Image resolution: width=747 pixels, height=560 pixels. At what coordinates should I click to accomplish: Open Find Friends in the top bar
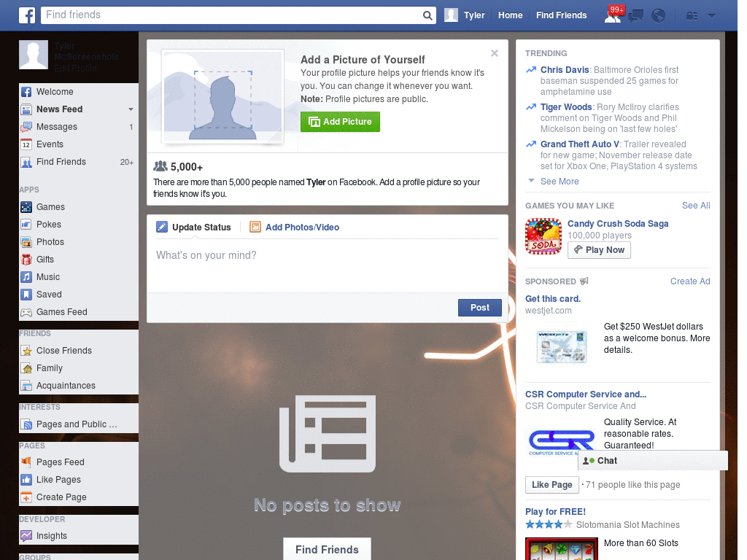pos(561,15)
